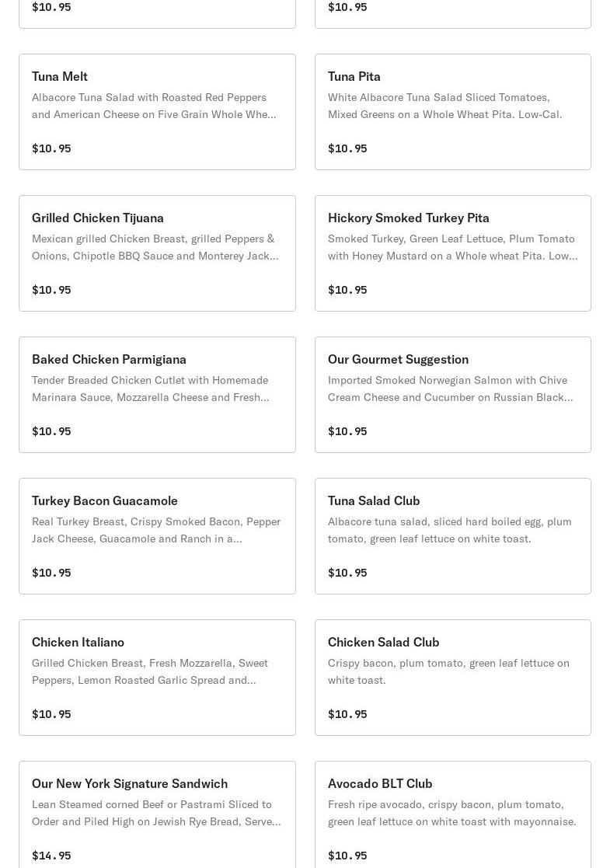Viewport: 610px width, 868px height.
Task: Click the Albacore Tuna Salad description under Tuna Melt
Action: point(154,106)
